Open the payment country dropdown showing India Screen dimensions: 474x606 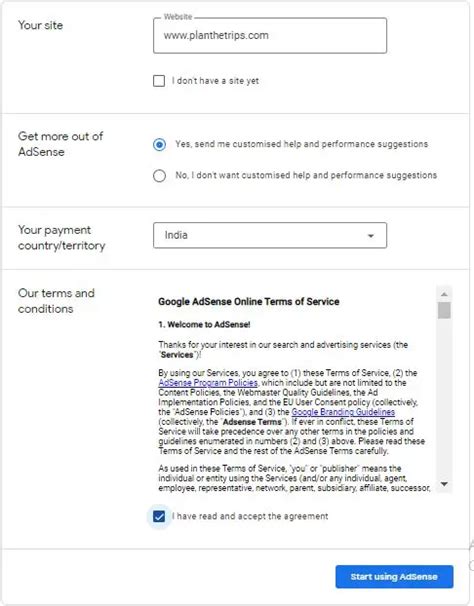[270, 235]
